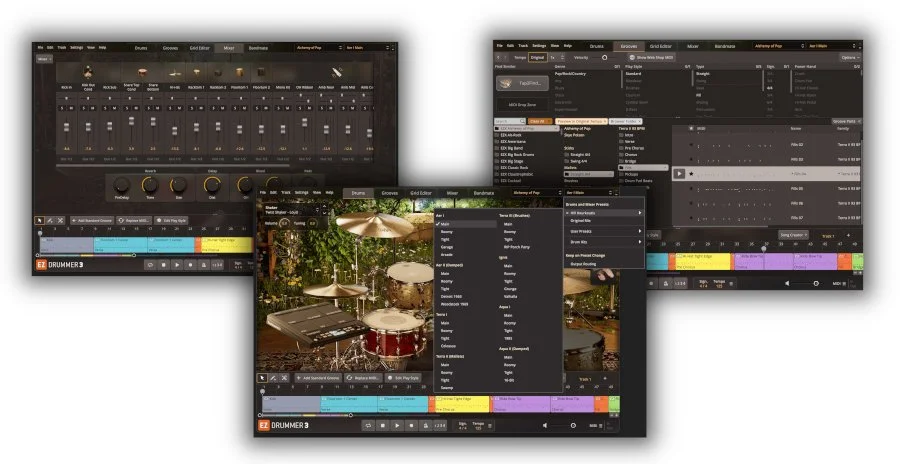Image resolution: width=900 pixels, height=464 pixels.
Task: Click the record button in the Drums window transport
Action: coord(412,426)
